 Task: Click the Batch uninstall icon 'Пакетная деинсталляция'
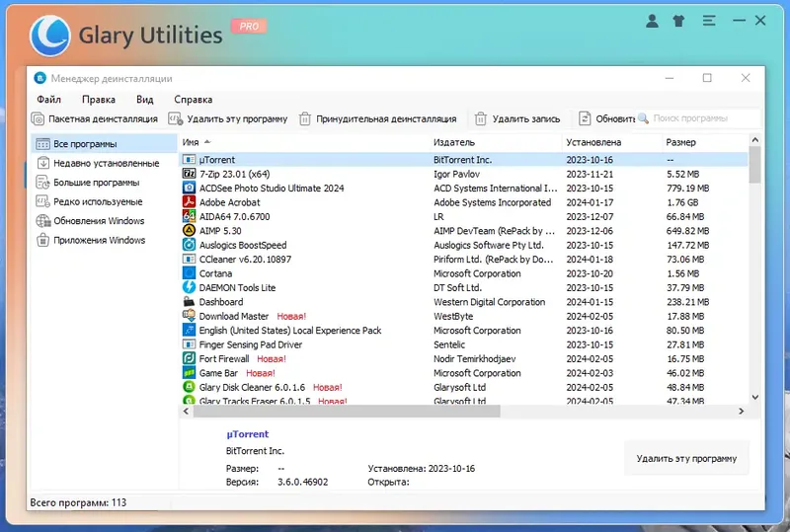pyautogui.click(x=38, y=118)
